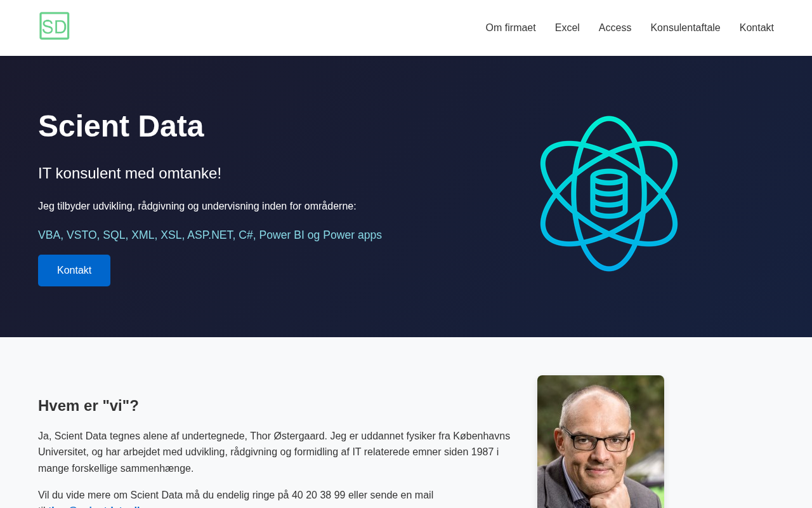Go to the Excel menu item
The height and width of the screenshot is (508, 812).
pos(567,28)
